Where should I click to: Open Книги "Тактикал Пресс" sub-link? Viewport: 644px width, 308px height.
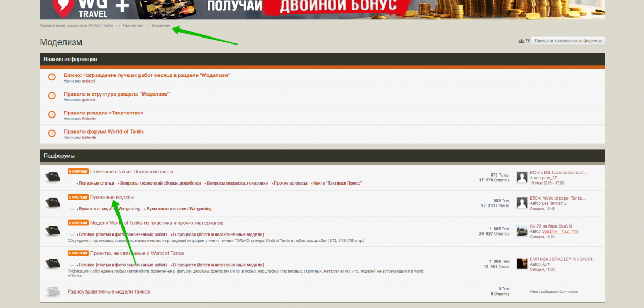click(x=336, y=183)
